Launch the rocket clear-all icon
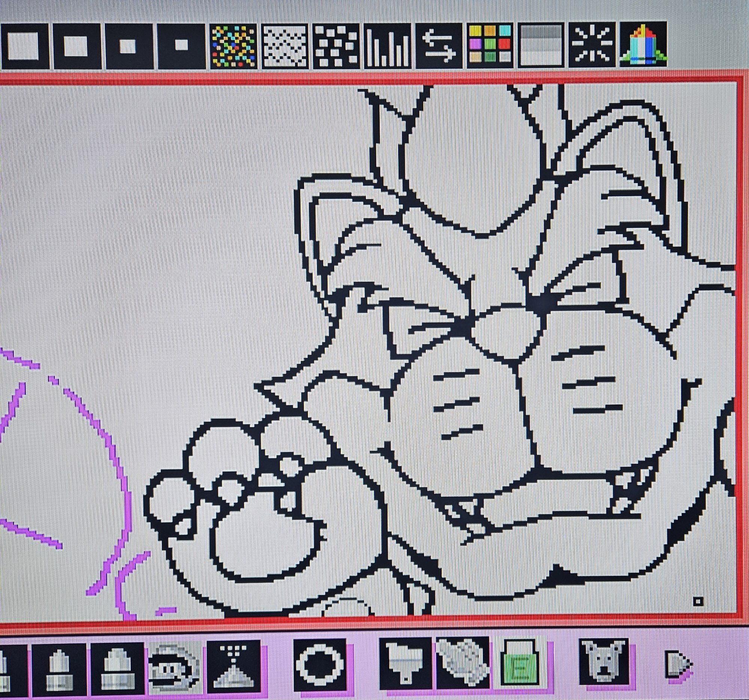The width and height of the screenshot is (749, 700). coord(643,46)
